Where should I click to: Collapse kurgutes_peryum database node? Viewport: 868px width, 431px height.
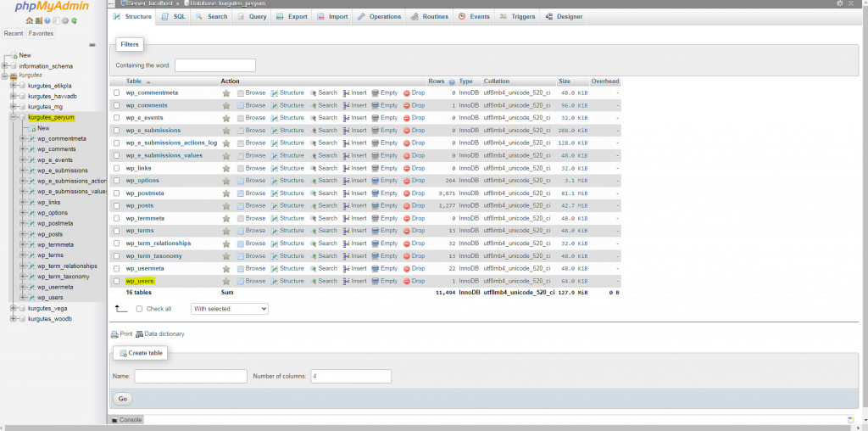coord(14,117)
